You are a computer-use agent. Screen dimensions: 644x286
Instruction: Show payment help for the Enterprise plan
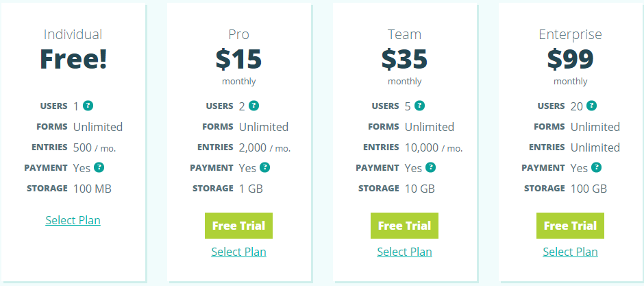click(597, 167)
